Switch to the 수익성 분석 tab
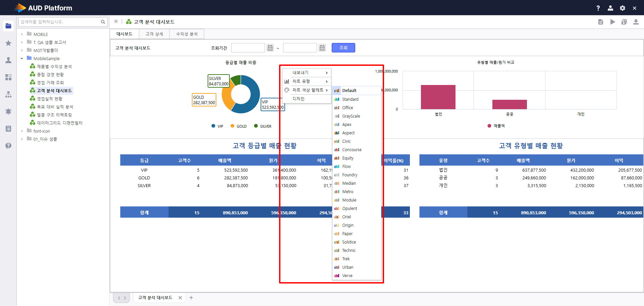The width and height of the screenshot is (644, 306). (187, 34)
